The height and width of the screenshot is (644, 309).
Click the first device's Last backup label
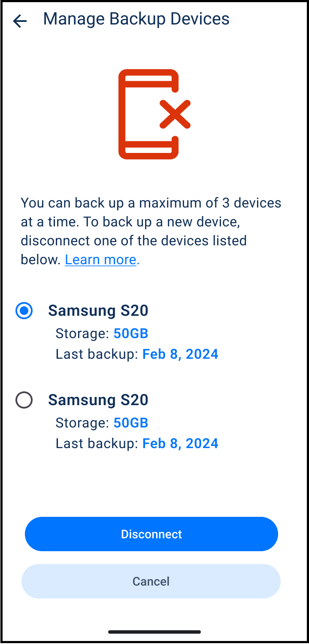[x=97, y=354]
